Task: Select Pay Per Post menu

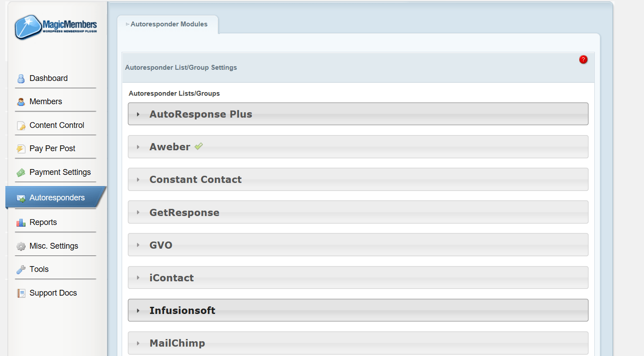Action: [x=52, y=148]
